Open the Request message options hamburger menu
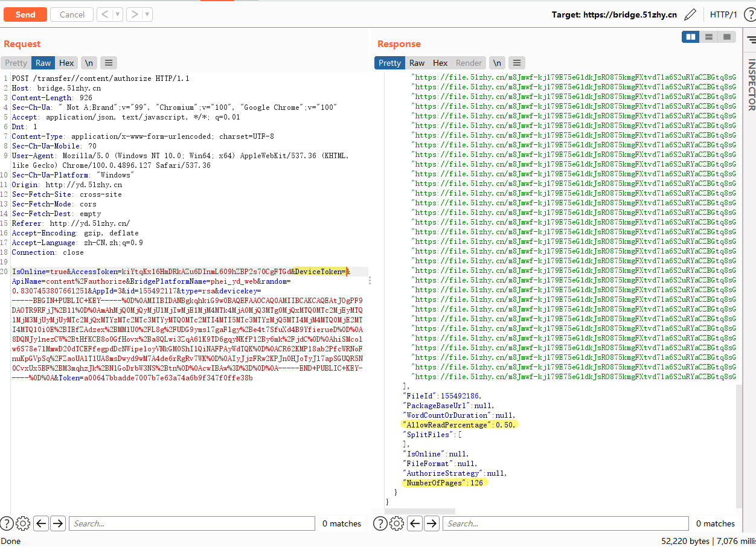 coord(108,63)
